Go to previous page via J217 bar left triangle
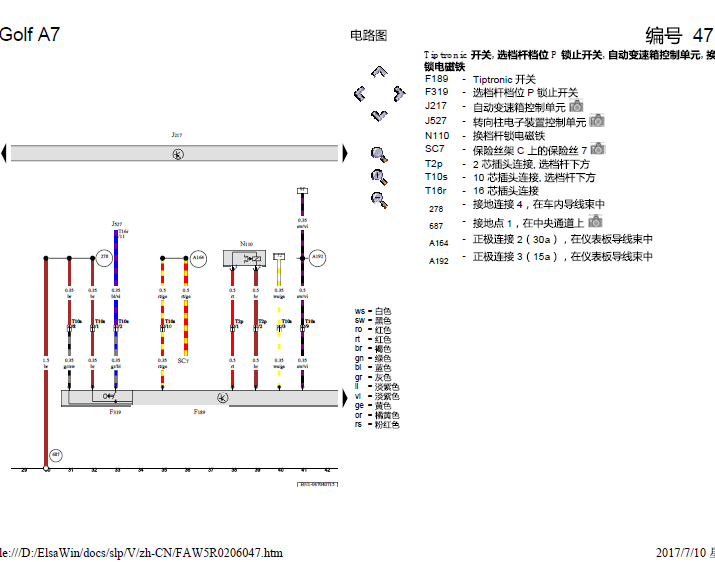The image size is (715, 562). 4,153
